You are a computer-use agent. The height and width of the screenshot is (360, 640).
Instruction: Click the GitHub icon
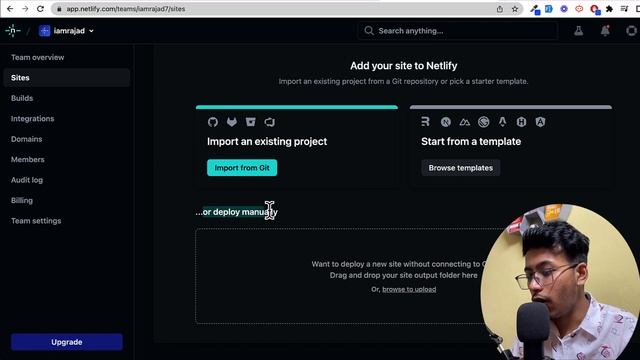click(213, 122)
